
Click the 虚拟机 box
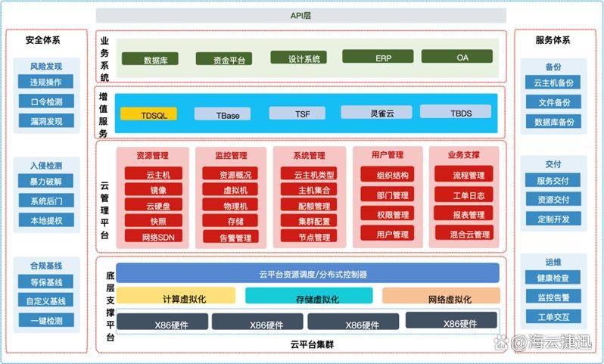click(x=230, y=189)
